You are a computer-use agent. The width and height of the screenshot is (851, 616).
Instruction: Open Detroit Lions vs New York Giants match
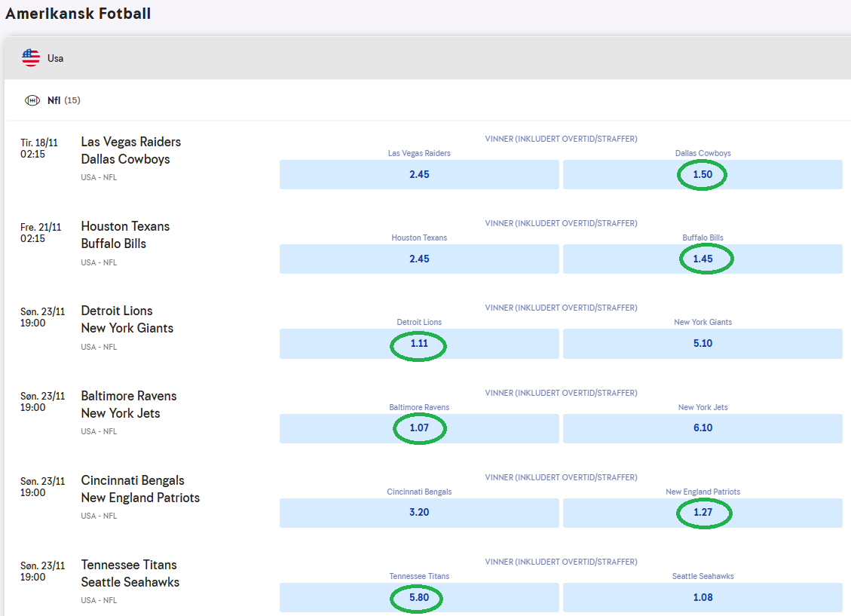point(127,319)
